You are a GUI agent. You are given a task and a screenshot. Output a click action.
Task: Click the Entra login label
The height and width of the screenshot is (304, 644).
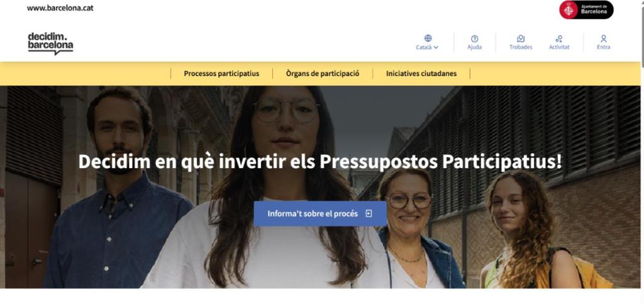tap(603, 47)
